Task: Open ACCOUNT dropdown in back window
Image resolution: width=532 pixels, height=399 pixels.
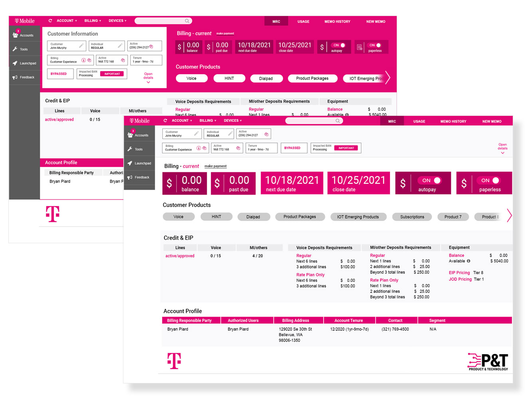Action: click(67, 21)
